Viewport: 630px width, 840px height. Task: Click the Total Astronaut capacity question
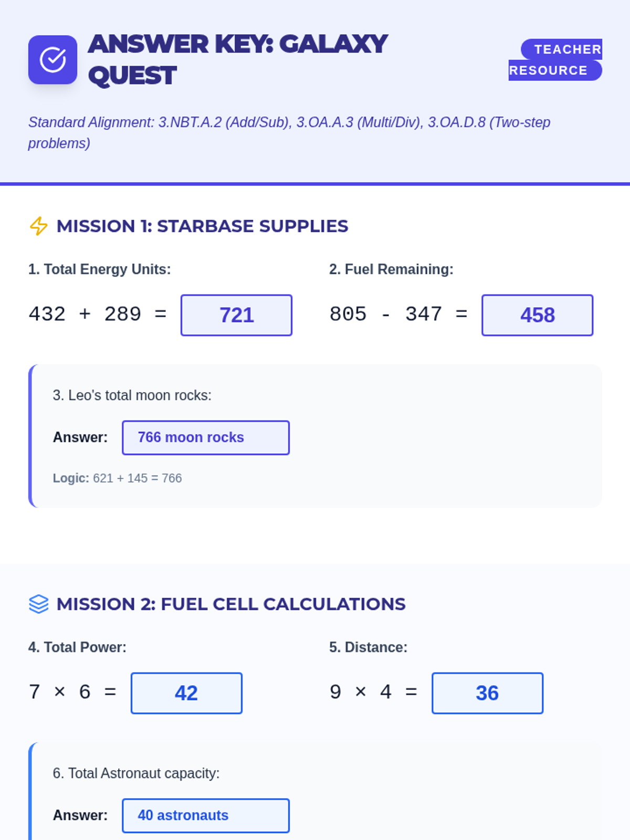tap(136, 773)
